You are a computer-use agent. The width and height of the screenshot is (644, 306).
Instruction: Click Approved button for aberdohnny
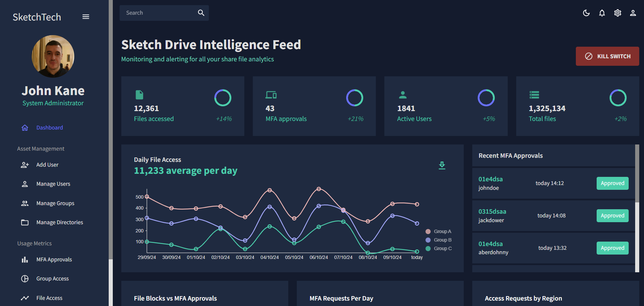click(613, 248)
